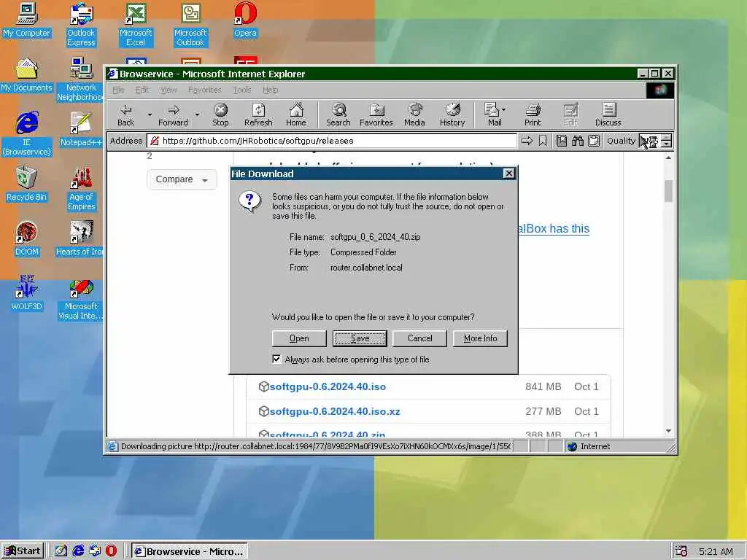747x560 pixels.
Task: Click Save in File Download dialog
Action: click(360, 338)
